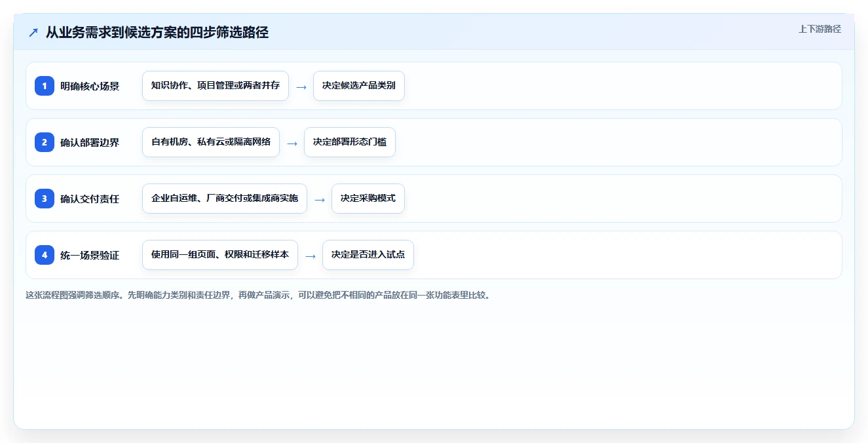This screenshot has height=443, width=868.
Task: Select the 明确核心场景 step label
Action: pos(90,86)
